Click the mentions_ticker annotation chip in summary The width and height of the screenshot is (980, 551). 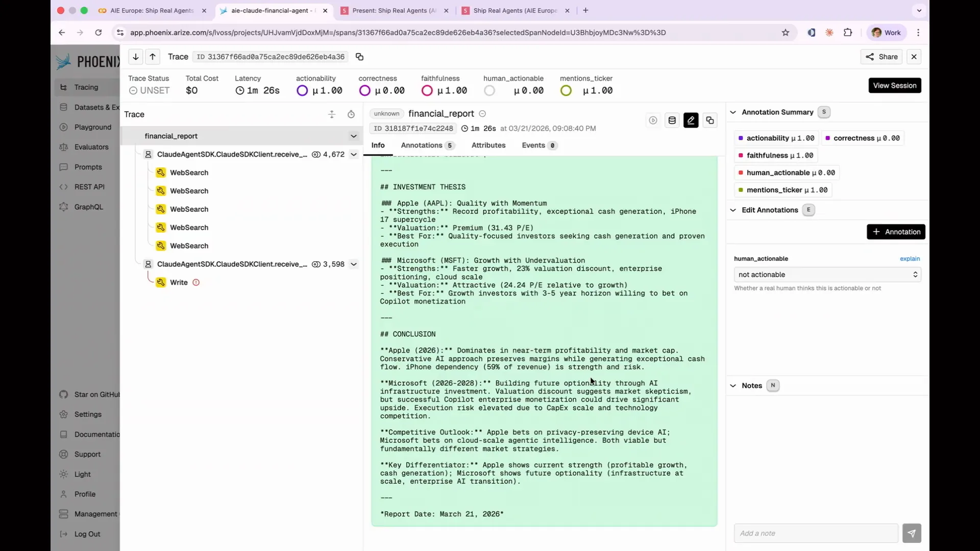[x=783, y=190]
